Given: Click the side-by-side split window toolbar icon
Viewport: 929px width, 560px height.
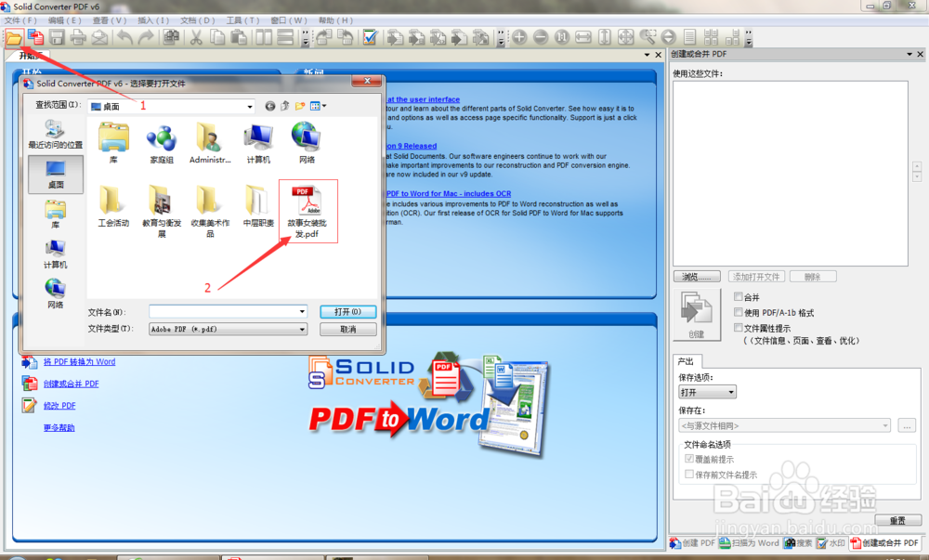Looking at the screenshot, I should [264, 38].
